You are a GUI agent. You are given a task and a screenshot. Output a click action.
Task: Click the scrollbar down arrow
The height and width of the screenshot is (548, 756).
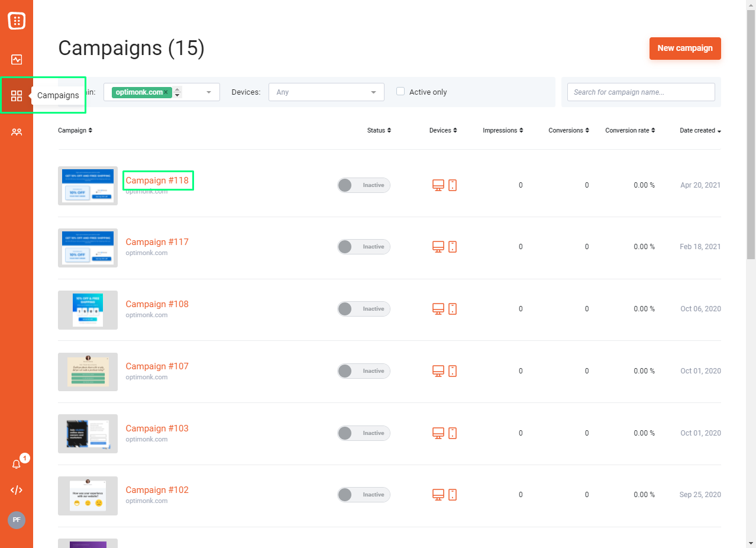pos(751,543)
